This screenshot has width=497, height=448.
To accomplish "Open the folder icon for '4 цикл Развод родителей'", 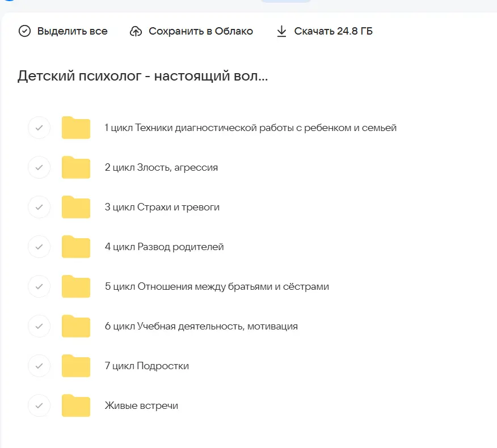I will point(75,247).
